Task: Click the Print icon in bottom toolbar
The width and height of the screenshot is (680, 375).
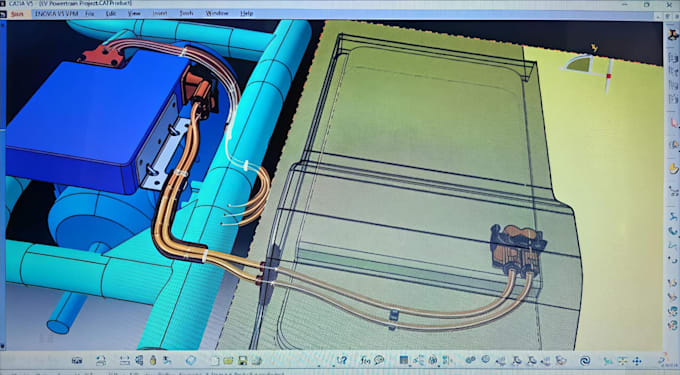Action: pyautogui.click(x=257, y=361)
